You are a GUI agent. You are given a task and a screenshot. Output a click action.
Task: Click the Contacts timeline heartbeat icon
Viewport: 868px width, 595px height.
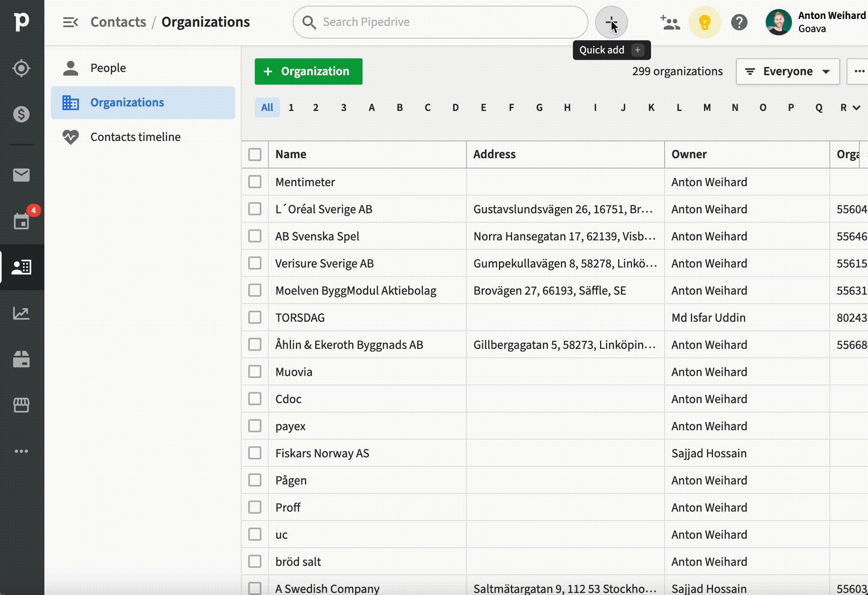tap(71, 137)
